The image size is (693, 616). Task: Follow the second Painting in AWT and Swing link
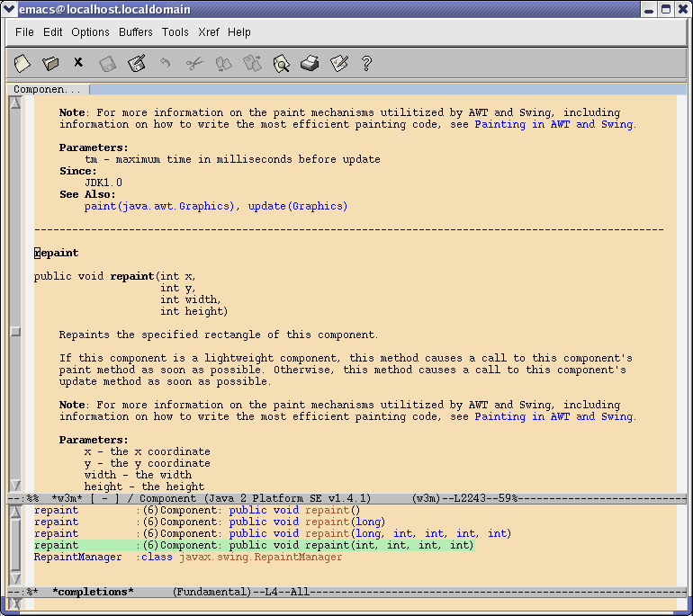click(553, 417)
